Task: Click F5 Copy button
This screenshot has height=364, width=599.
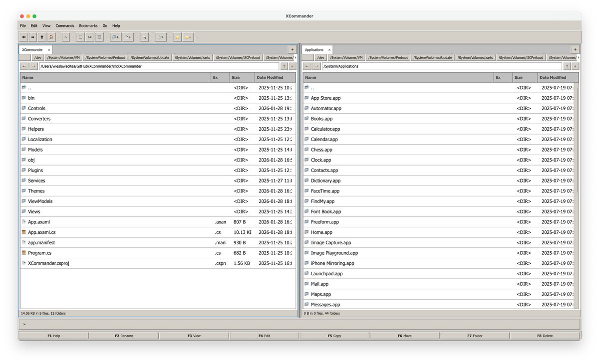Action: (x=334, y=336)
